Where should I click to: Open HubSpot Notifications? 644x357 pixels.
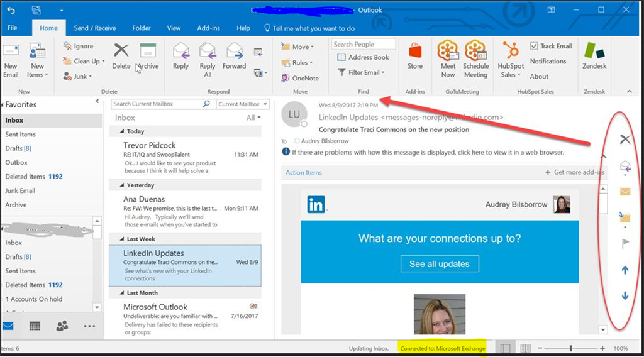point(548,61)
